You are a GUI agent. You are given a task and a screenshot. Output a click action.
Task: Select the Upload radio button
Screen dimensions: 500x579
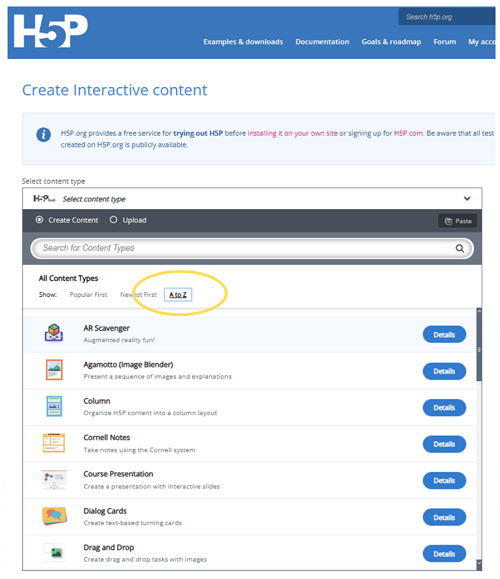point(113,220)
